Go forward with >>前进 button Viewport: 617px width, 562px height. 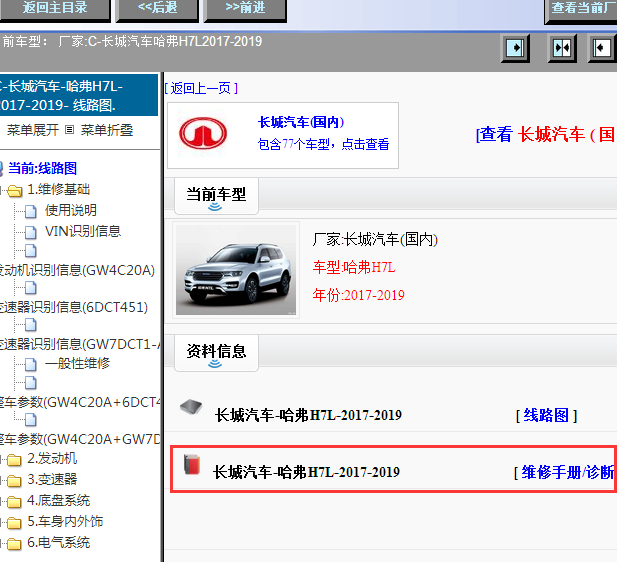click(245, 9)
